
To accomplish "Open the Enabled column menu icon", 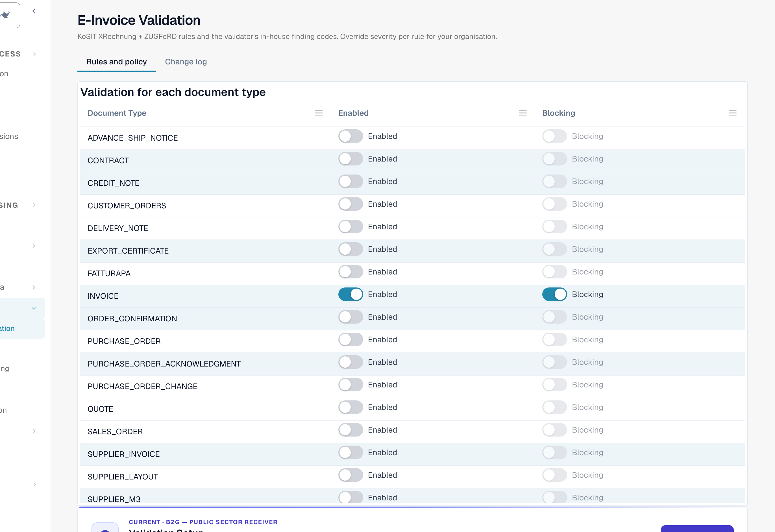I will point(523,113).
